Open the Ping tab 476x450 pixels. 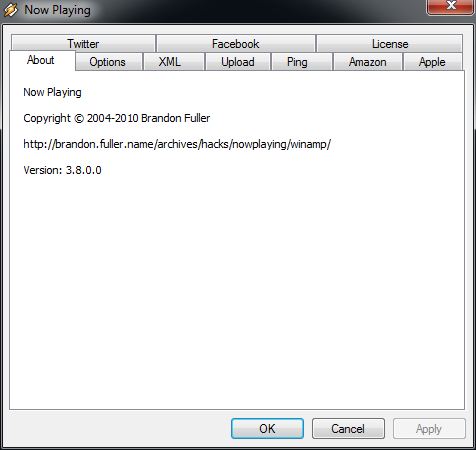302,62
